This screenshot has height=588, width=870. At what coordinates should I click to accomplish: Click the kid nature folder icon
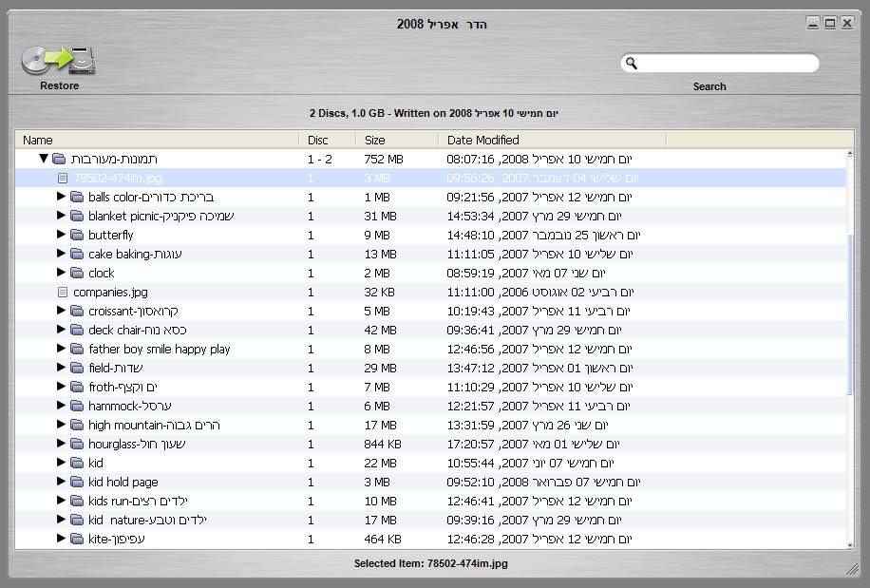click(x=77, y=520)
